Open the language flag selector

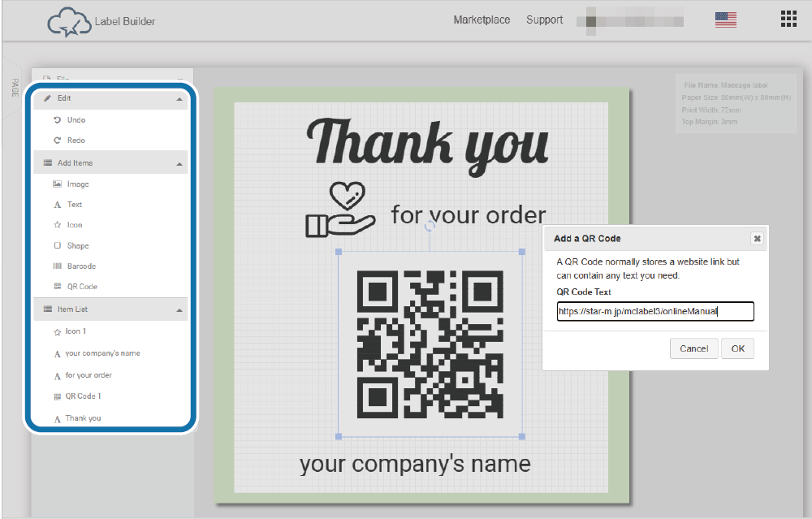725,19
